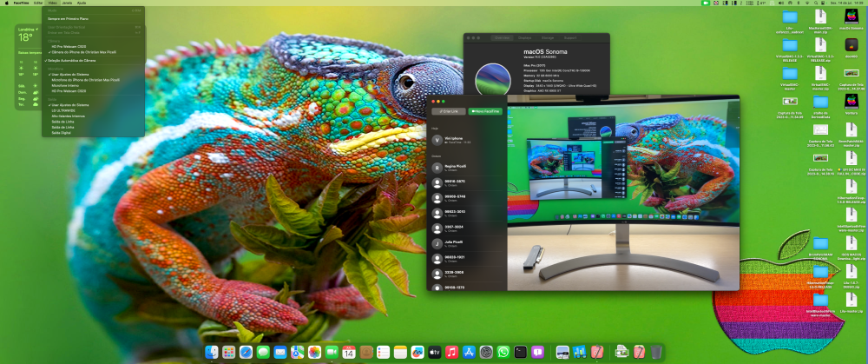Open Notes app in the Dock

click(x=400, y=352)
